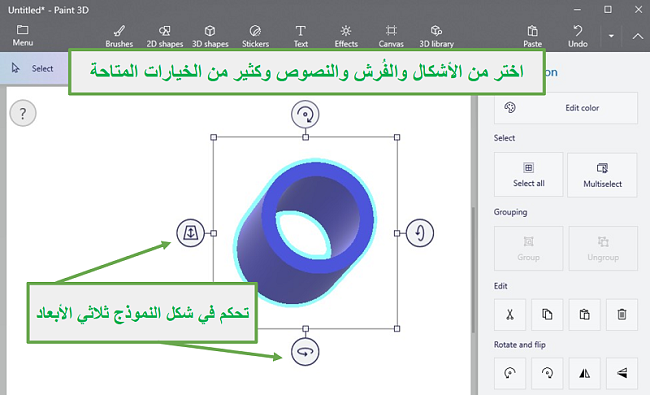The width and height of the screenshot is (650, 395).
Task: Open the 3D library
Action: point(436,36)
